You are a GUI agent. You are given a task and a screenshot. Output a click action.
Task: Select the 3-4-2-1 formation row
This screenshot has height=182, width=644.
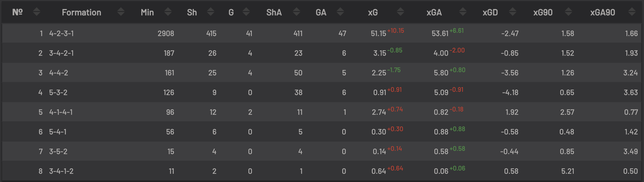coord(322,53)
